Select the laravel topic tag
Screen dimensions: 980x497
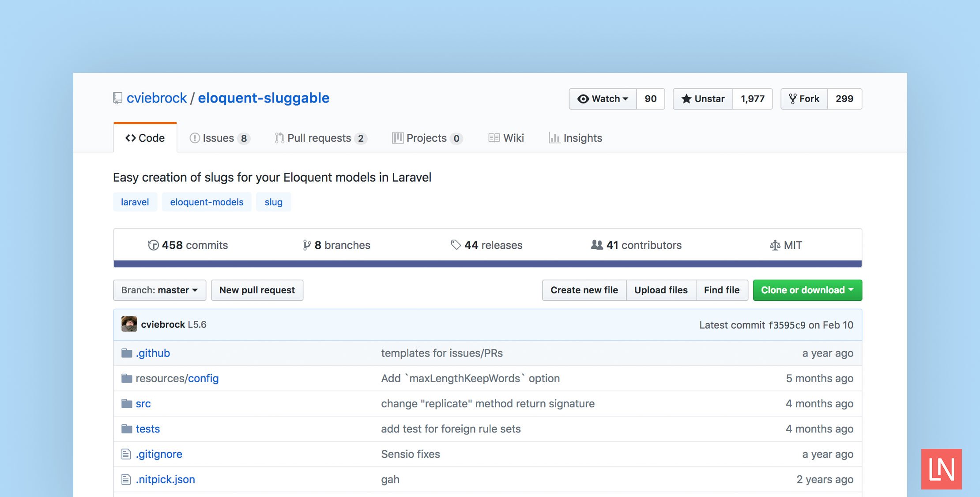(x=135, y=202)
